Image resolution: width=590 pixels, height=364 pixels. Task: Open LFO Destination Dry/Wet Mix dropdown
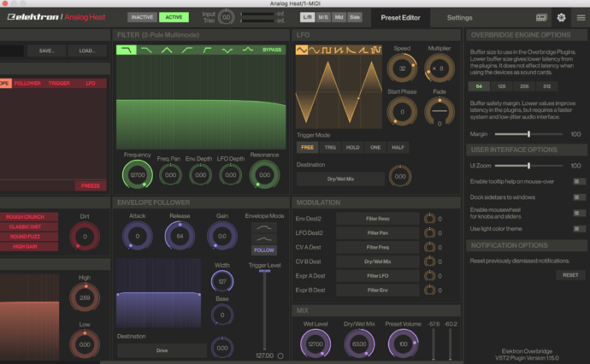[340, 179]
